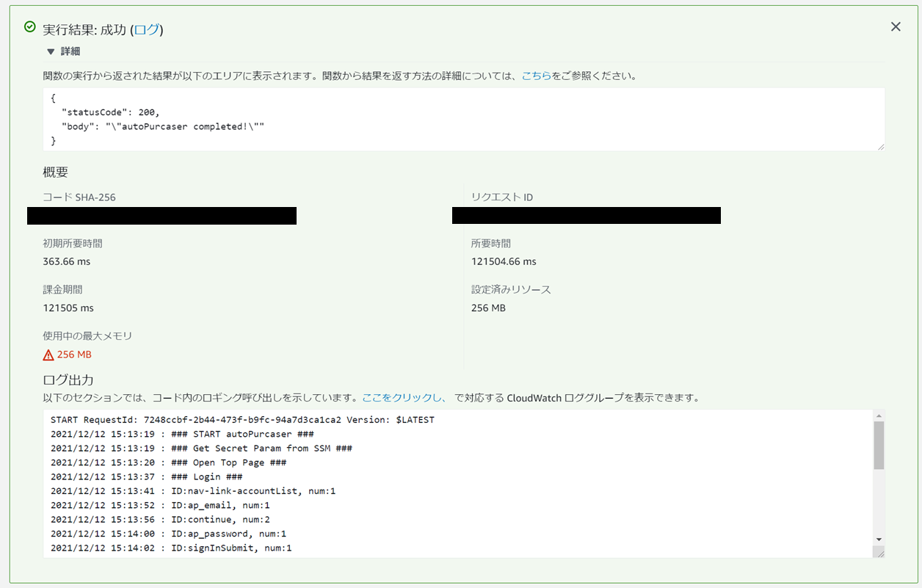Click the red 256 MB max memory value
Image resolution: width=922 pixels, height=588 pixels.
74,355
